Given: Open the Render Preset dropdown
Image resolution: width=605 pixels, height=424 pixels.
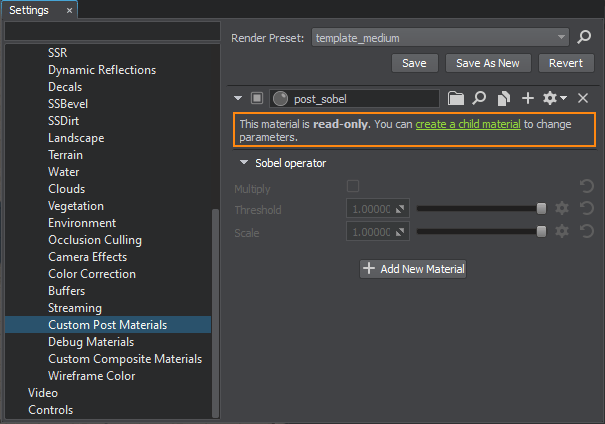Looking at the screenshot, I should pyautogui.click(x=439, y=38).
